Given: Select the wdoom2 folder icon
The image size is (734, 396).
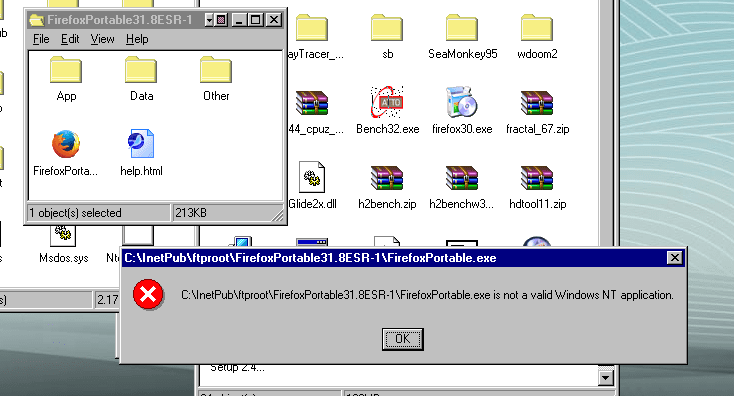Looking at the screenshot, I should (537, 28).
